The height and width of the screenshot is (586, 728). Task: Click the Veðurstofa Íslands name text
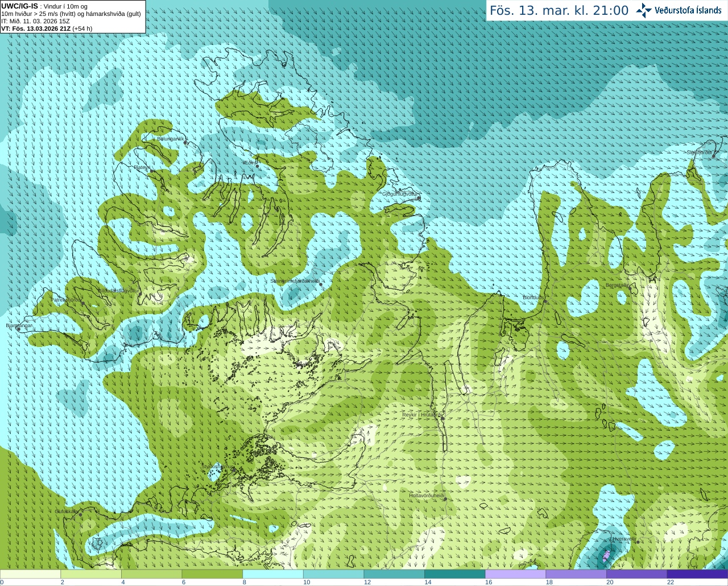pyautogui.click(x=688, y=10)
